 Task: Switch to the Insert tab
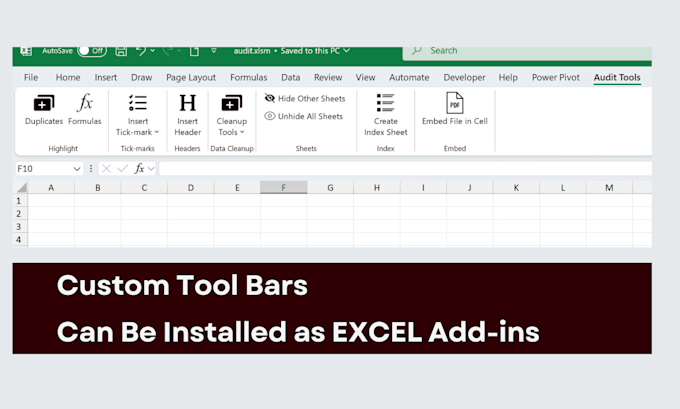coord(106,77)
